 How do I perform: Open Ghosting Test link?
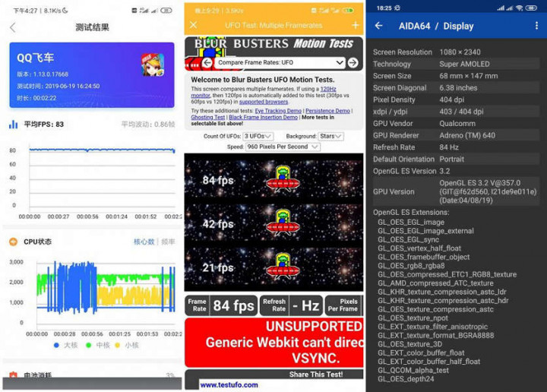click(208, 117)
